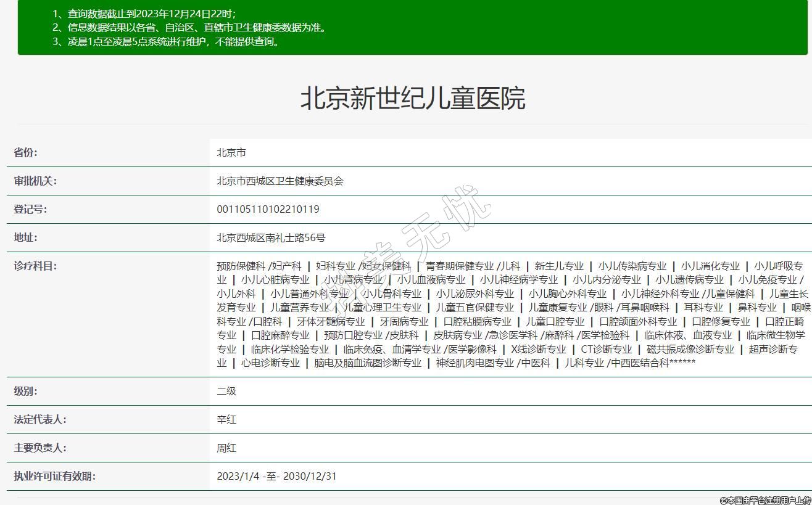Click the 登记号 row label
The height and width of the screenshot is (505, 812).
(30, 210)
